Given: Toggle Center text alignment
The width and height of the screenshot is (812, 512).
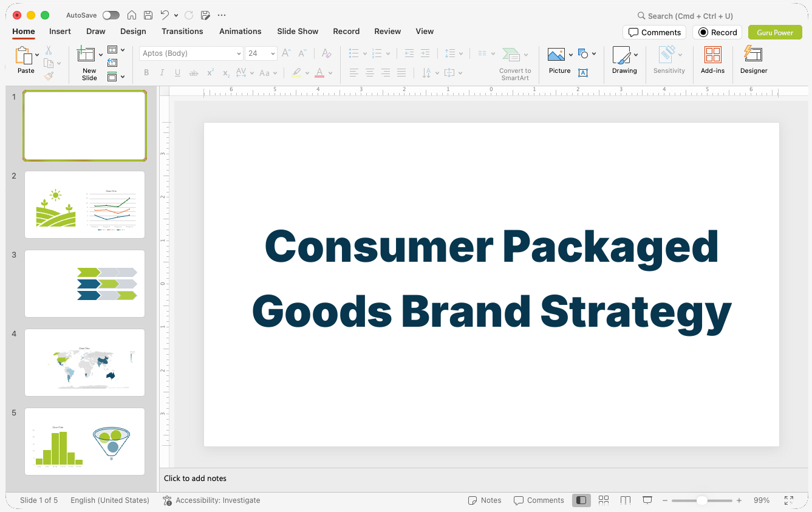Looking at the screenshot, I should coord(370,73).
